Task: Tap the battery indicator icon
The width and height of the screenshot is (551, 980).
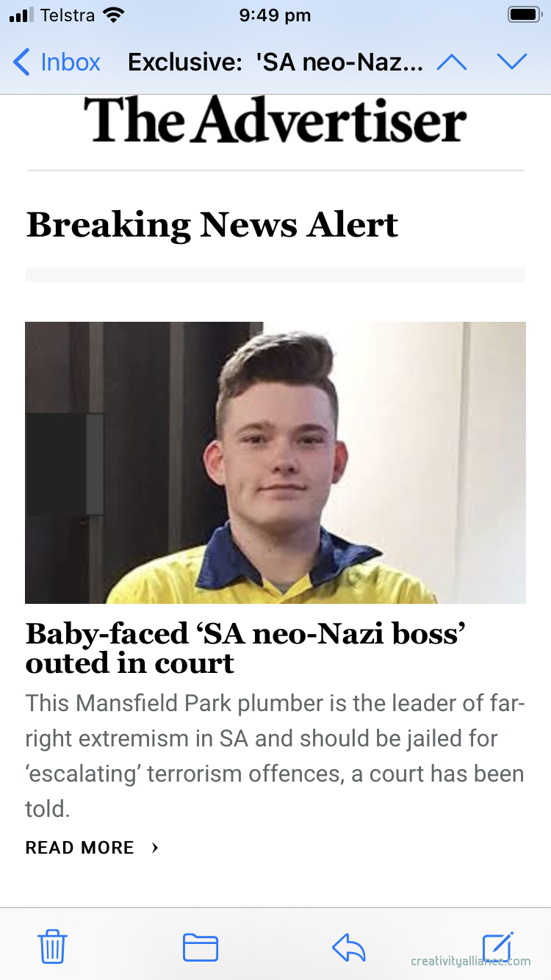Action: [x=525, y=15]
